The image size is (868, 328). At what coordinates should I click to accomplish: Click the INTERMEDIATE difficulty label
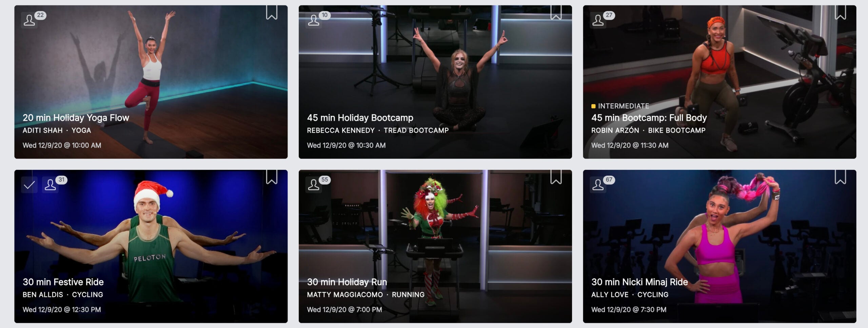point(620,106)
